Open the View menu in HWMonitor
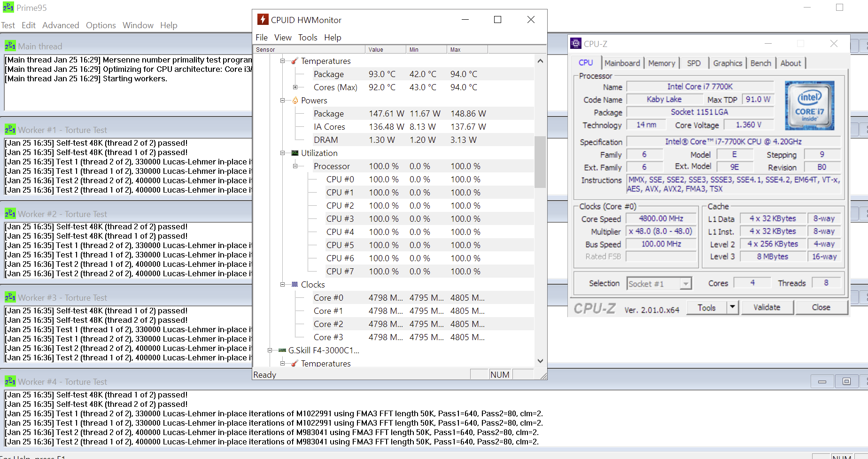This screenshot has height=459, width=868. point(283,38)
